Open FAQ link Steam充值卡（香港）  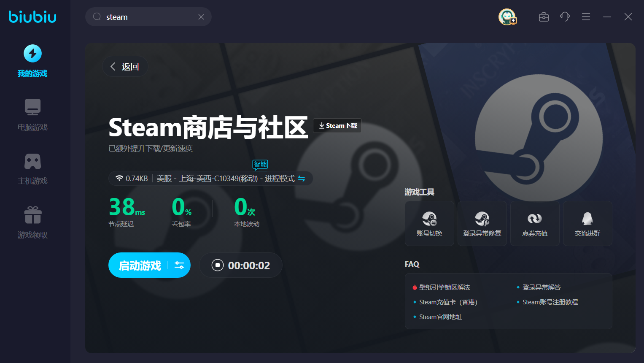pyautogui.click(x=448, y=302)
